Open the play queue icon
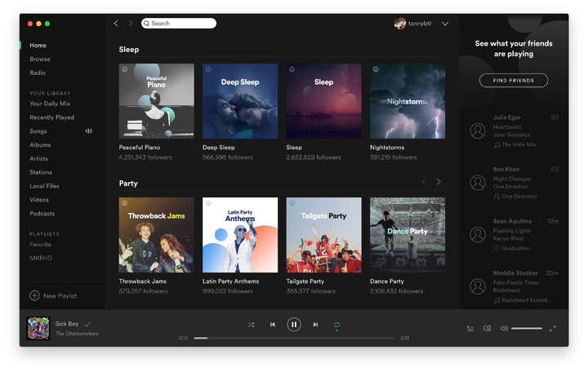Screen dimensions: 588x372 [470, 329]
